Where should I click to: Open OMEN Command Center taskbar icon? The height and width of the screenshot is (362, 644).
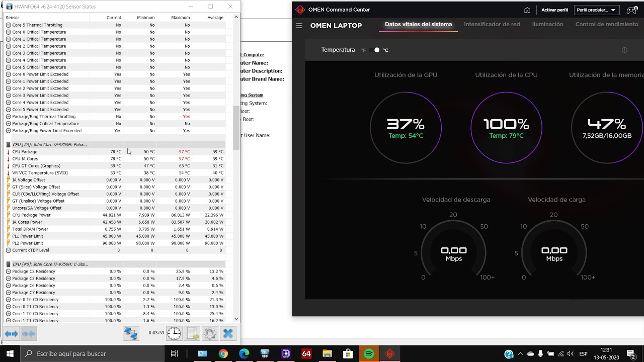tap(389, 353)
